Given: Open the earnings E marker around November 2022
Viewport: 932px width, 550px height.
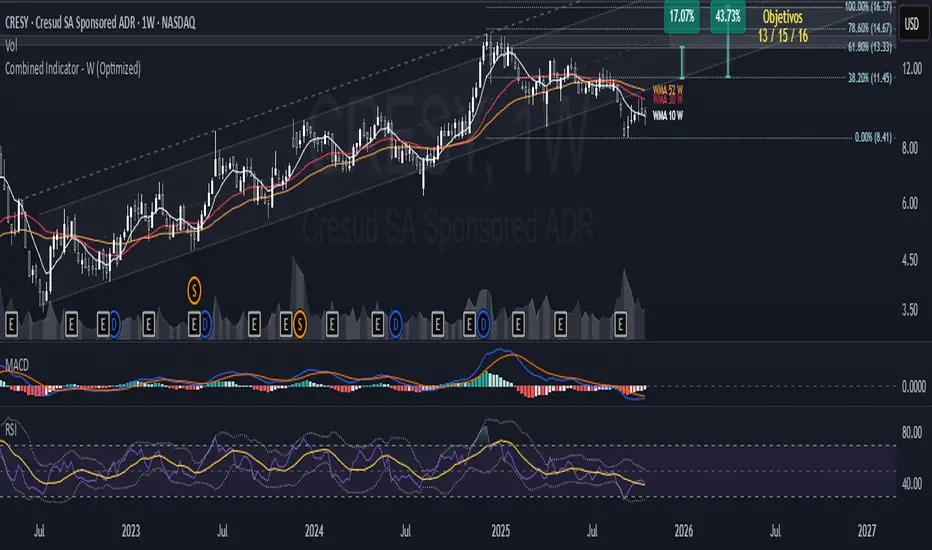Looking at the screenshot, I should click(x=103, y=325).
